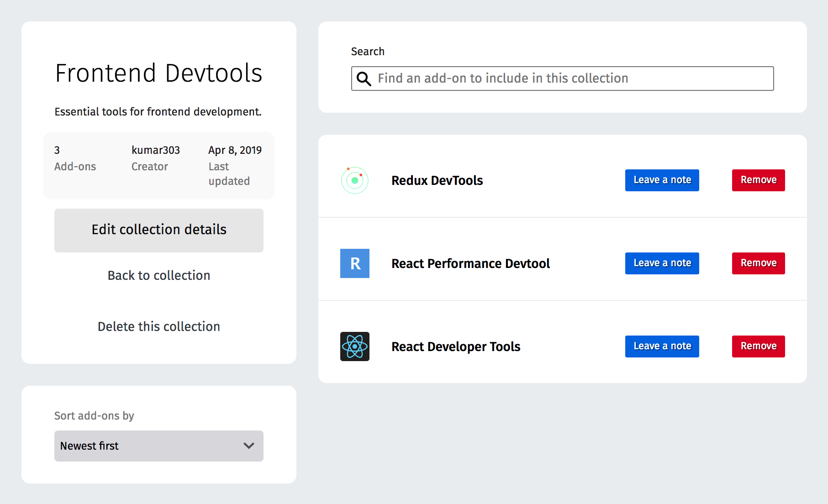Click Edit collection details button
The height and width of the screenshot is (504, 828).
pos(159,231)
